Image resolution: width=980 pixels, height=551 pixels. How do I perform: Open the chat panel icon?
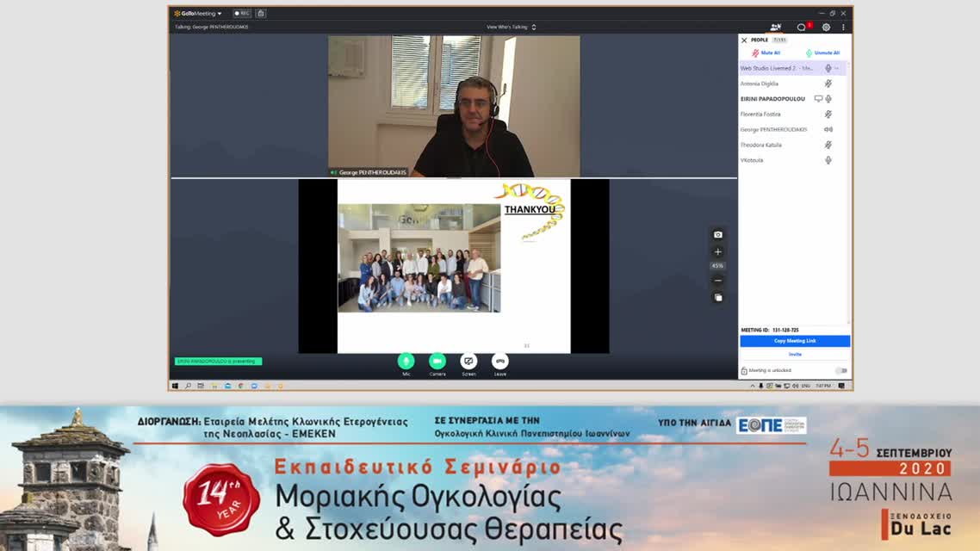pyautogui.click(x=801, y=28)
